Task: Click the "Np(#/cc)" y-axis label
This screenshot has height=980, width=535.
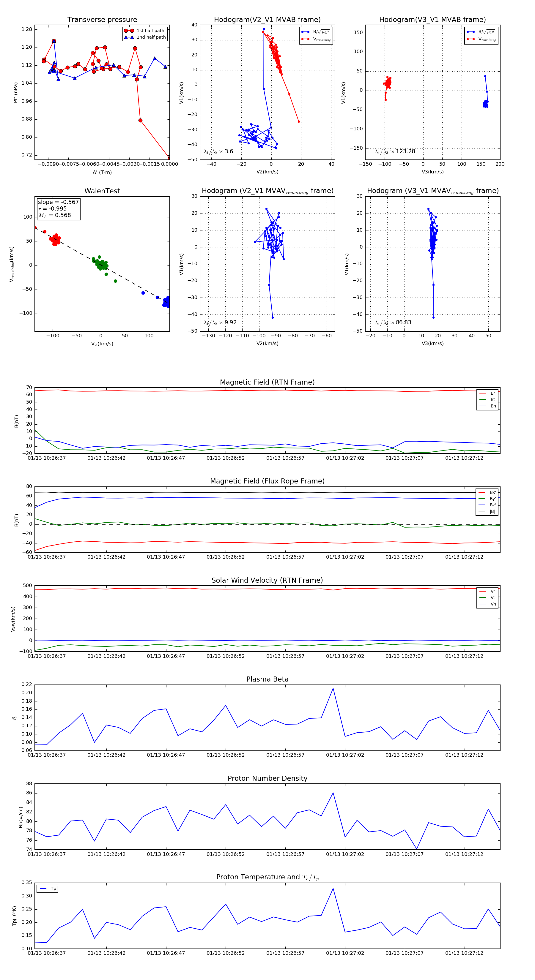Action: point(21,817)
